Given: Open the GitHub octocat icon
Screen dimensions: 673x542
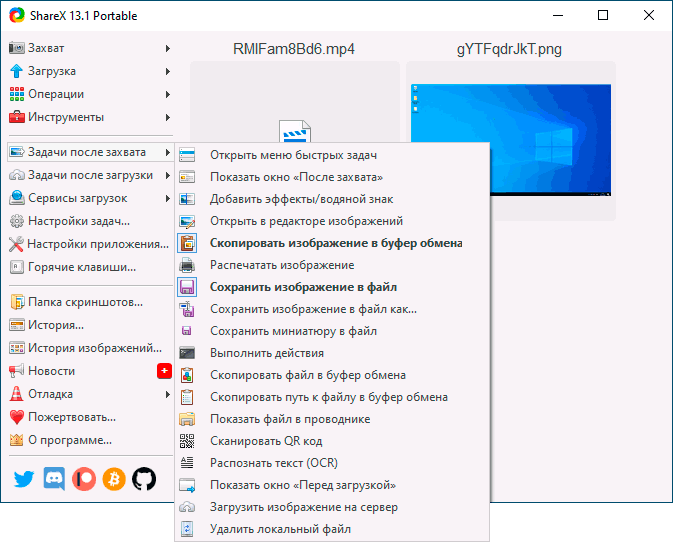Looking at the screenshot, I should (x=144, y=479).
